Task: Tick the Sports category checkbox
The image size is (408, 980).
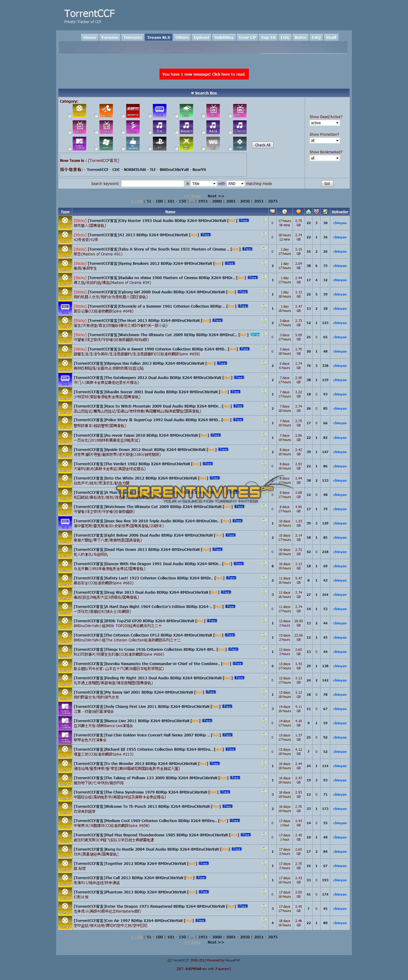Action: 123,116
